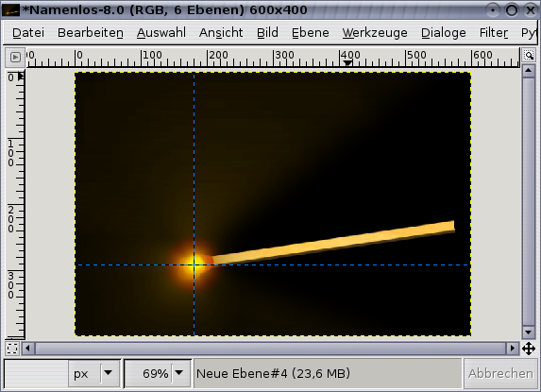Click the glowing match head in the canvas
The width and height of the screenshot is (541, 392).
(194, 264)
